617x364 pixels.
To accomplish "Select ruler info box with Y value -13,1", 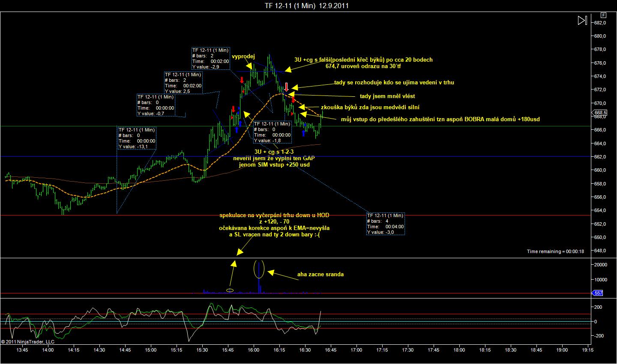I will (x=137, y=138).
